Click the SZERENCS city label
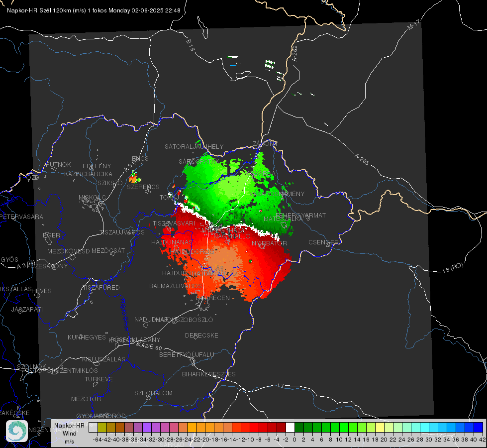 143,187
